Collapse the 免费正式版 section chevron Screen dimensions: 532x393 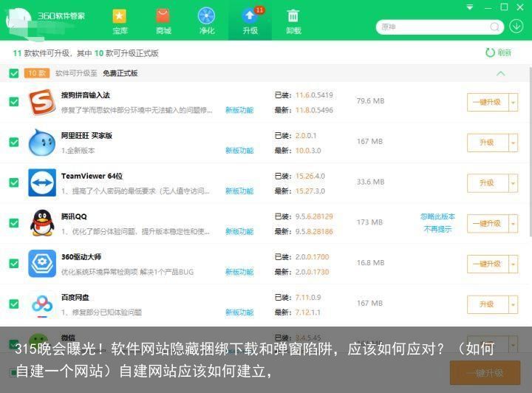point(501,73)
